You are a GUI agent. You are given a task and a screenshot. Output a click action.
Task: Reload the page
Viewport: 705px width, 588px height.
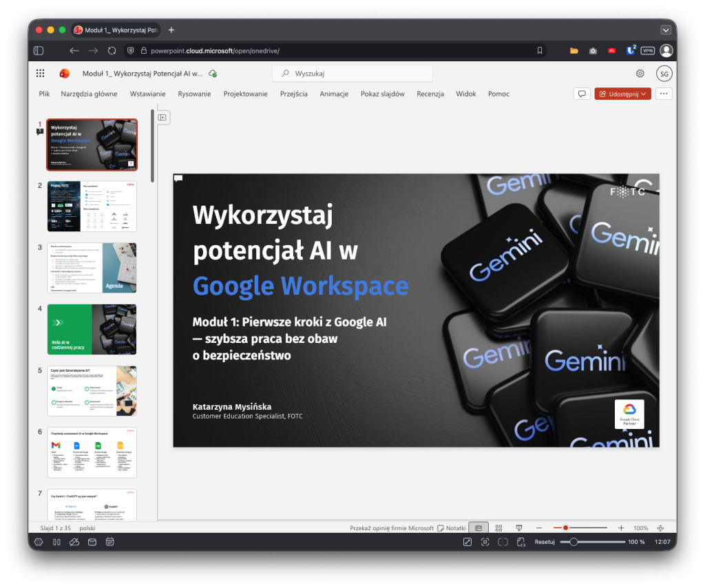coord(112,51)
